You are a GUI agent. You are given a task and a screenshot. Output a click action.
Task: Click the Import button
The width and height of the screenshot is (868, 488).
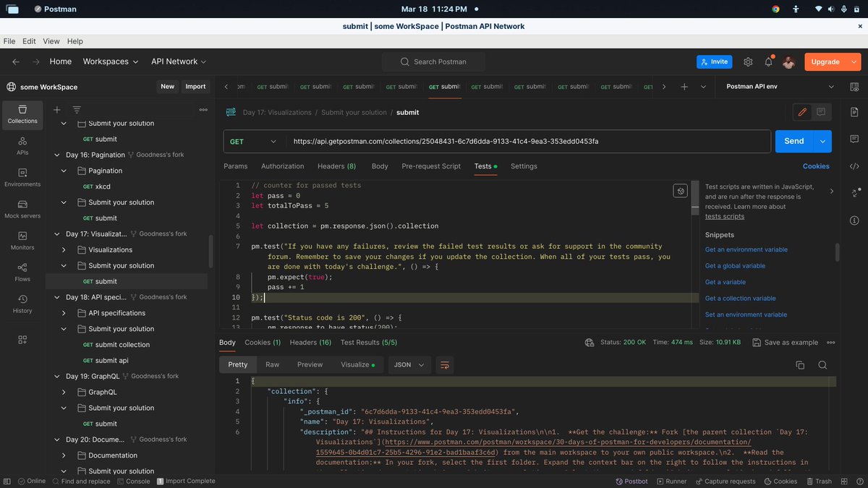coord(195,87)
